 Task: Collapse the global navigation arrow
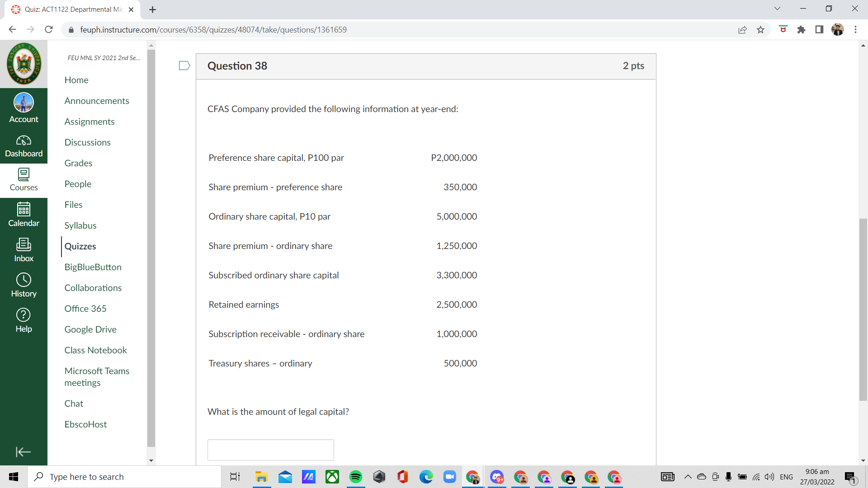pos(23,452)
